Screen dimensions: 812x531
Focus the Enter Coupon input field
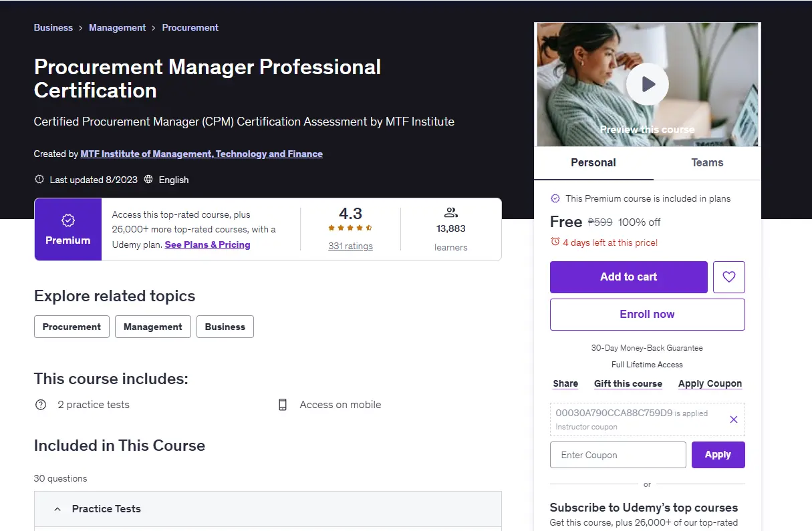click(x=618, y=455)
